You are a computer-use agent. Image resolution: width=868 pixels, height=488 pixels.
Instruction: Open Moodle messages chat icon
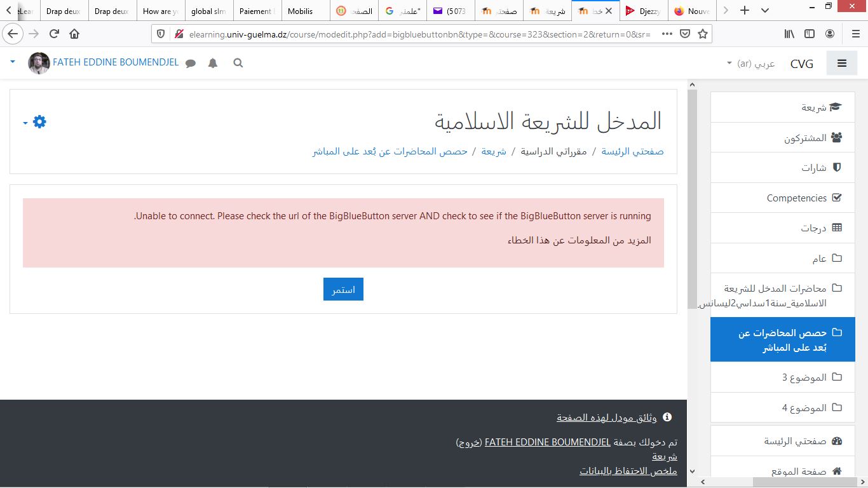tap(191, 63)
